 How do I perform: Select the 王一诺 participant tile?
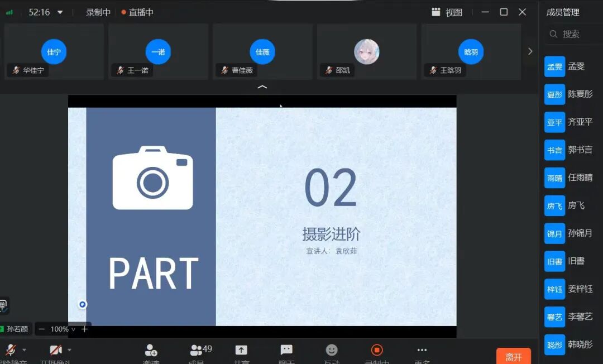tap(158, 51)
